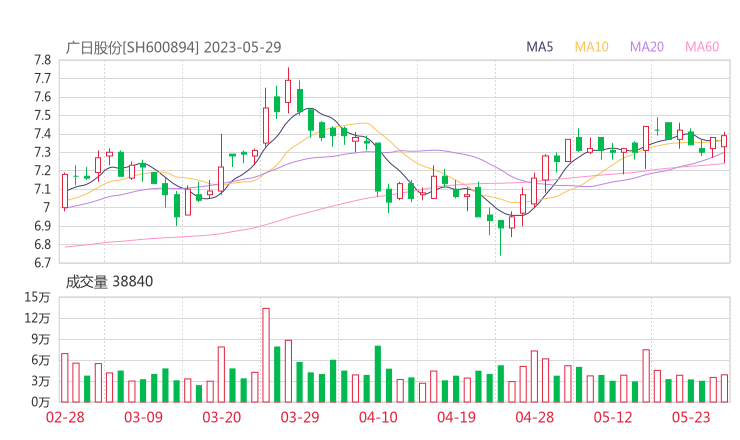This screenshot has width=740, height=440.
Task: Hide the MA20 moving average series
Action: pyautogui.click(x=647, y=47)
